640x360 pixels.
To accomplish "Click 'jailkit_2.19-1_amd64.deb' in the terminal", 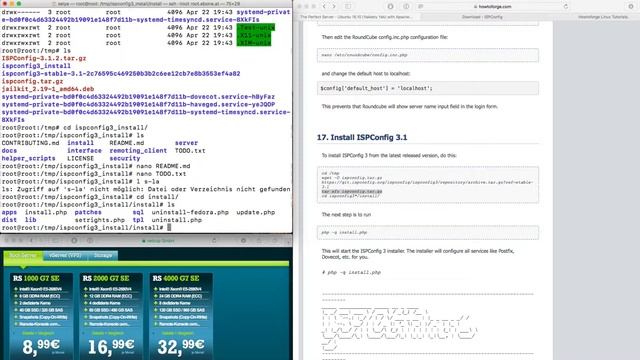I will (x=48, y=89).
